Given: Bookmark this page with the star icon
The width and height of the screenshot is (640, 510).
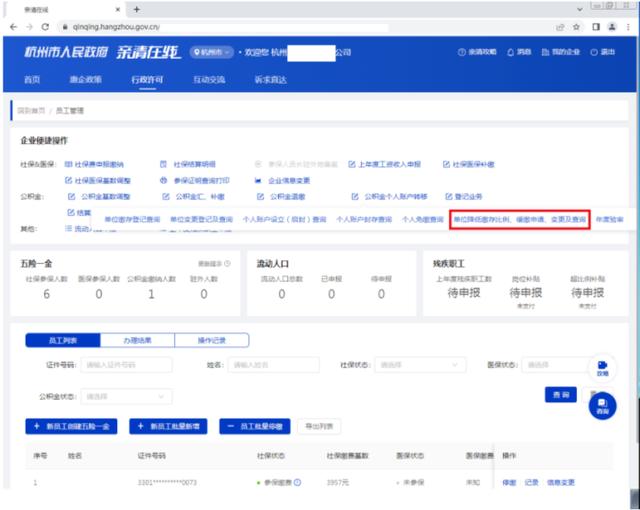Looking at the screenshot, I should tap(576, 27).
